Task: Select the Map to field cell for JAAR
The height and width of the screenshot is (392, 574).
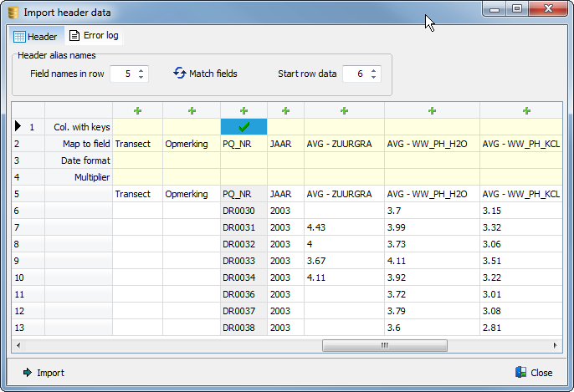Action: point(285,144)
